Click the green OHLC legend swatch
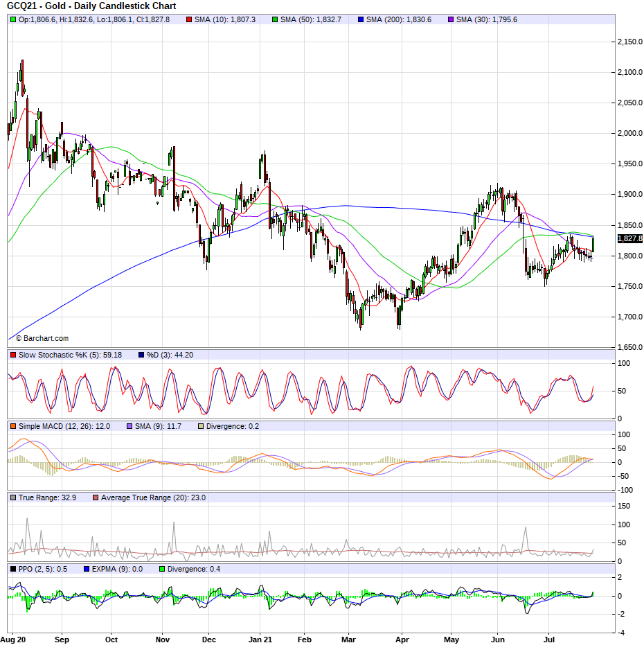This screenshot has height=661, width=644. tap(13, 19)
